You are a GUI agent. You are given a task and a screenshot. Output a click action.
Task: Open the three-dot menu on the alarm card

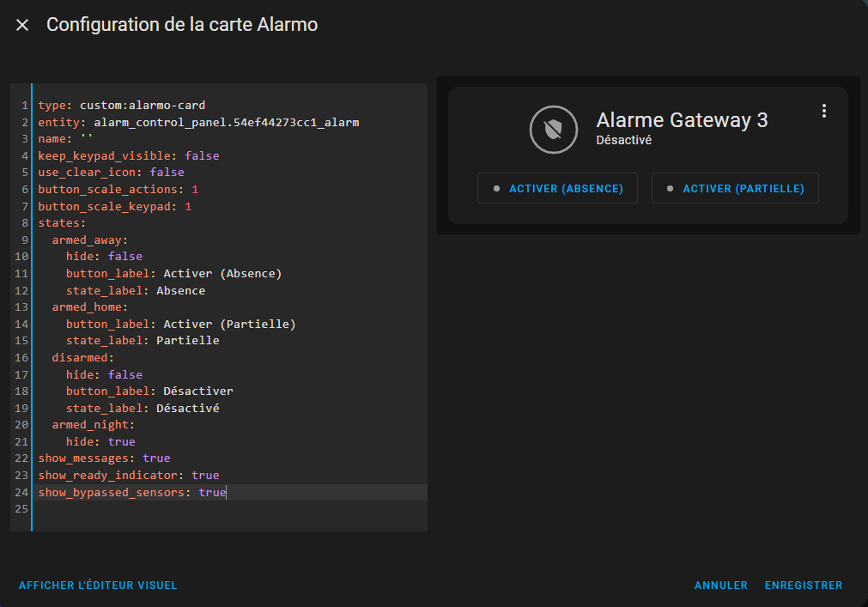(x=823, y=111)
